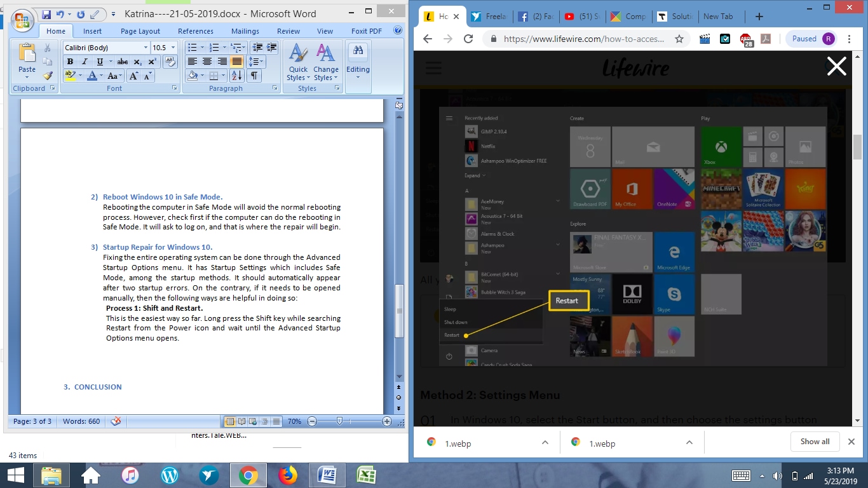868x488 pixels.
Task: Save the Word document with floppy icon
Action: pyautogui.click(x=46, y=14)
